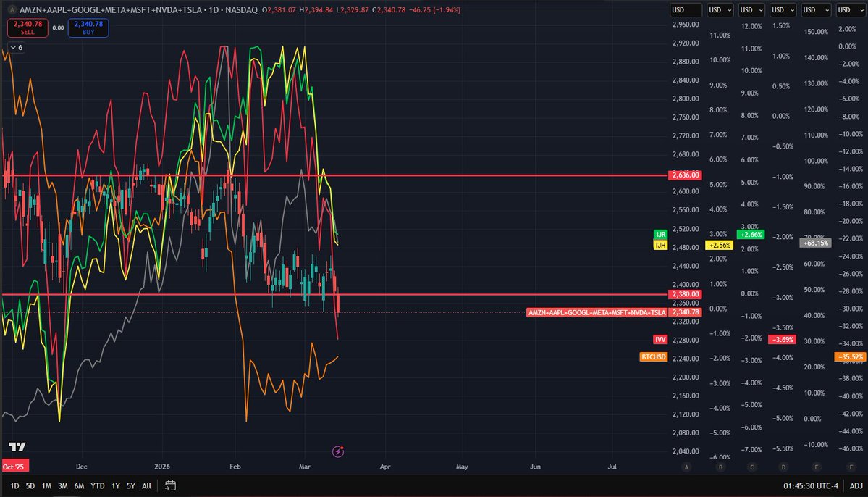Switch to the 1M date range
The height and width of the screenshot is (497, 868).
tap(46, 486)
